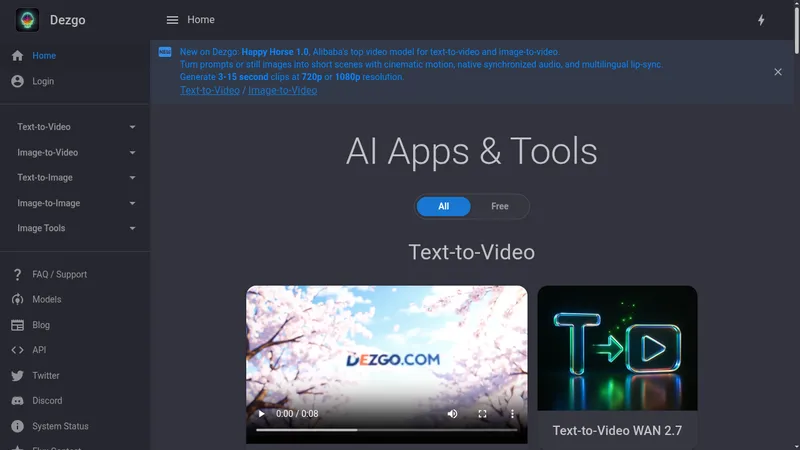Click the Discord icon in sidebar
The image size is (800, 450).
17,401
